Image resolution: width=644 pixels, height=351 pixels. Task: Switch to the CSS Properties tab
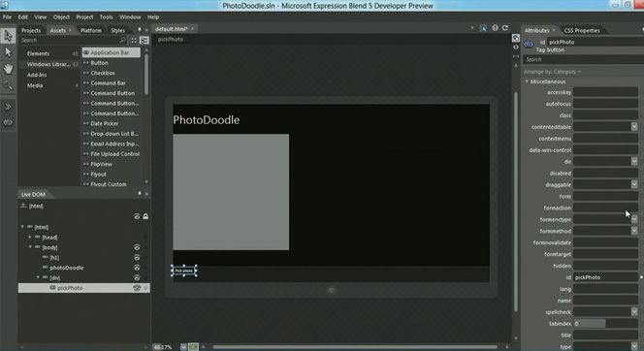(582, 30)
